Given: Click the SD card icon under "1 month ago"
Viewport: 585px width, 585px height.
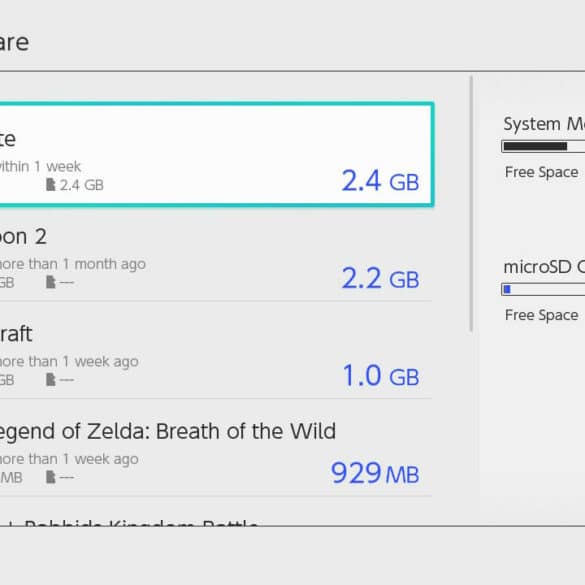Looking at the screenshot, I should click(x=50, y=282).
